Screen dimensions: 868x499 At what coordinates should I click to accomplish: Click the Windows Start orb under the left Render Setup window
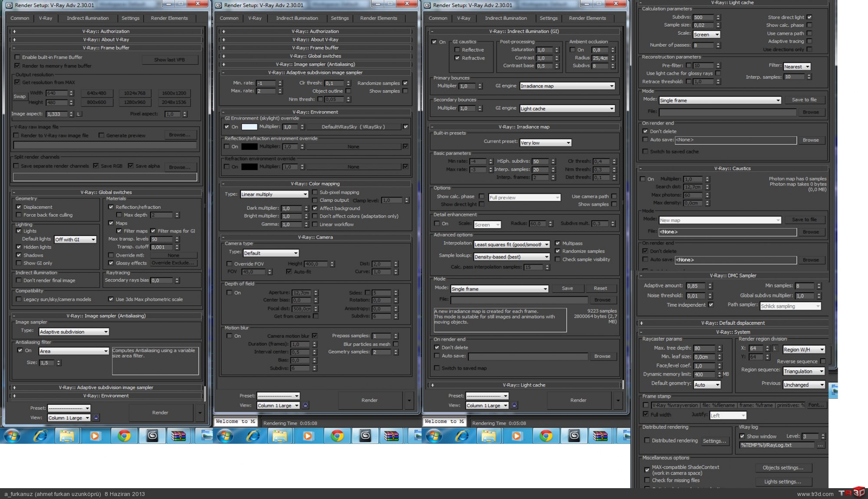point(12,436)
